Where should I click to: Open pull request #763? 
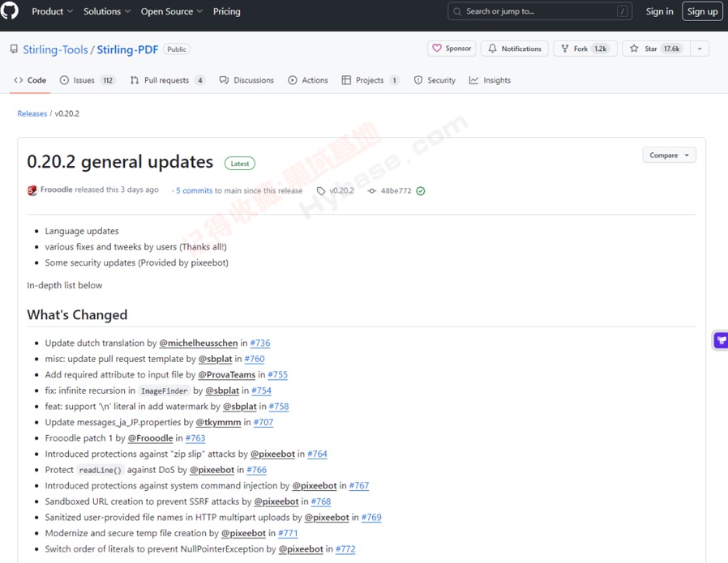coord(195,437)
